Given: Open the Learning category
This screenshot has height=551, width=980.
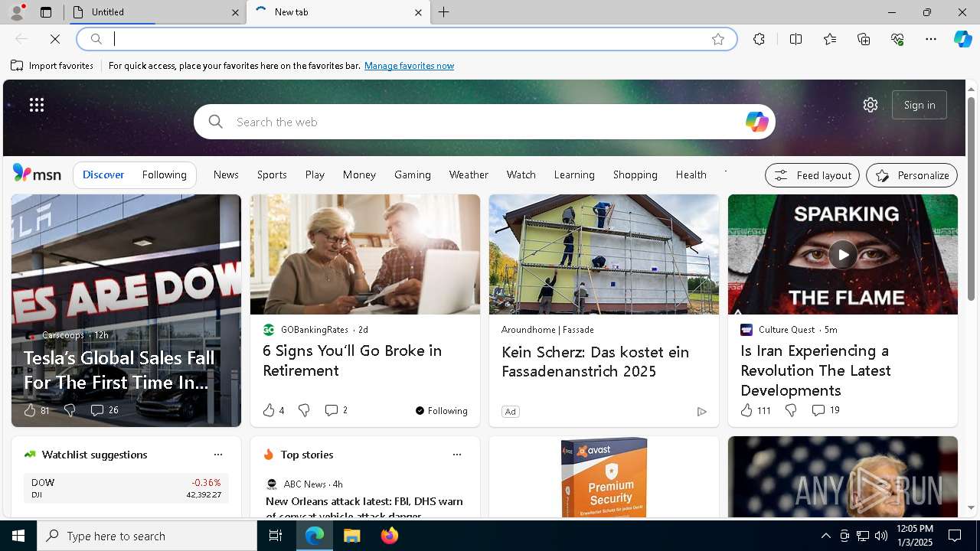Looking at the screenshot, I should [x=574, y=174].
